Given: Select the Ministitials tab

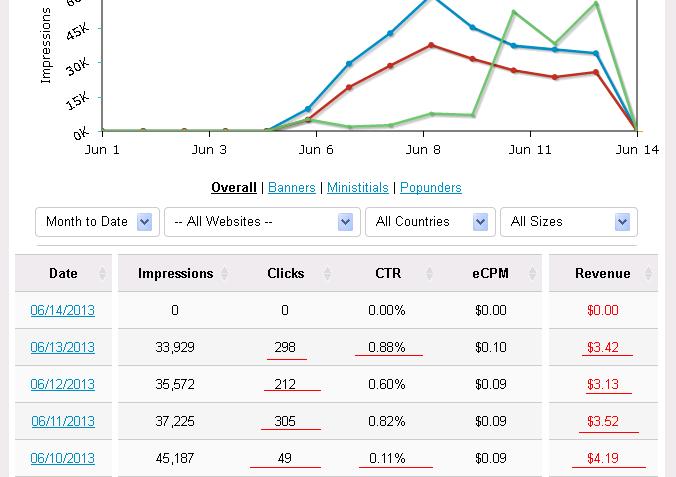Looking at the screenshot, I should tap(357, 187).
